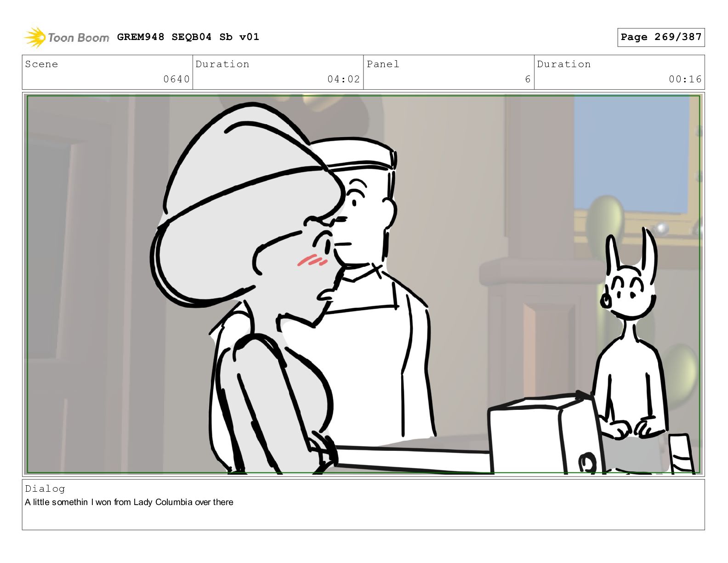Select the Panel label

tap(383, 64)
